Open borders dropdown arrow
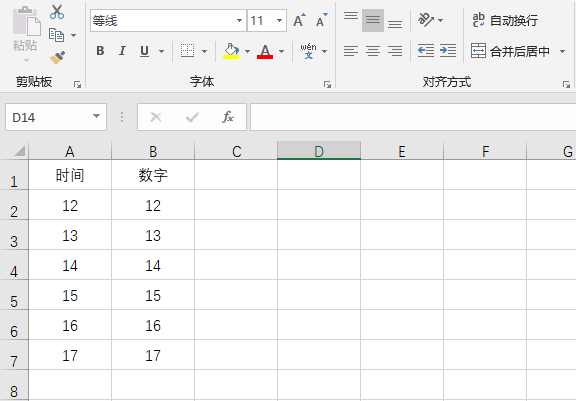The image size is (576, 401). (205, 51)
